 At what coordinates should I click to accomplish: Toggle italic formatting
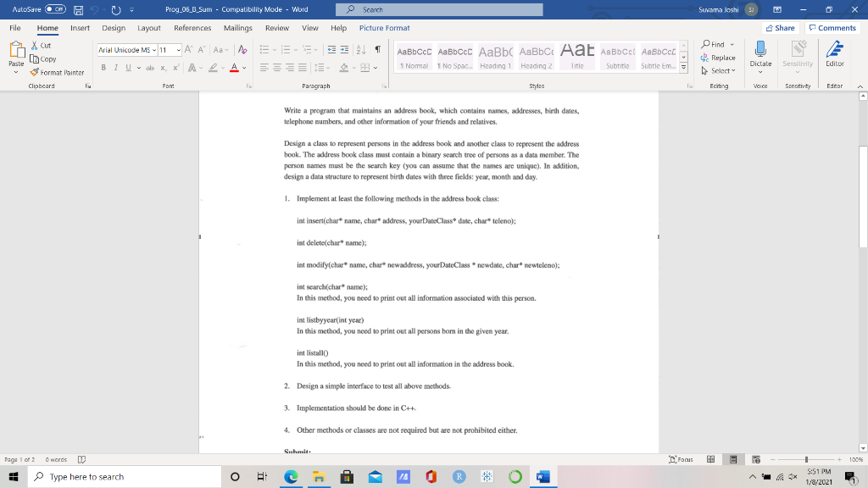pos(116,67)
